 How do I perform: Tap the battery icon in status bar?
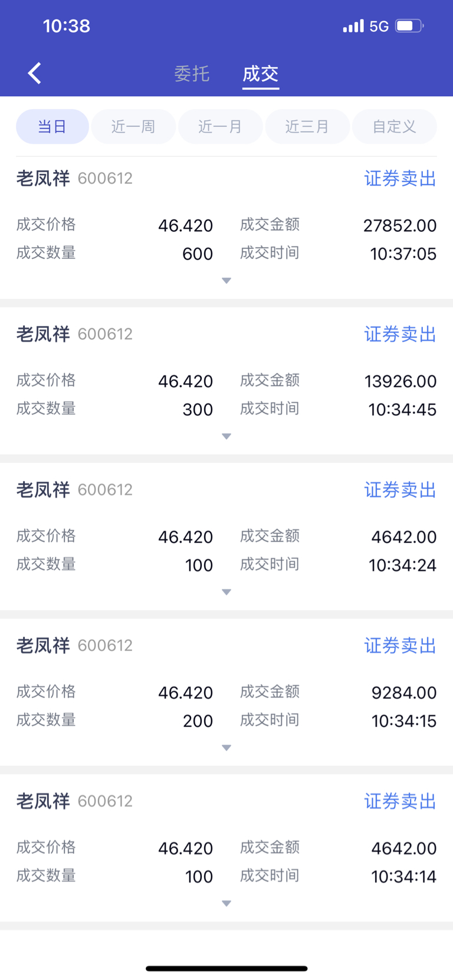click(409, 26)
